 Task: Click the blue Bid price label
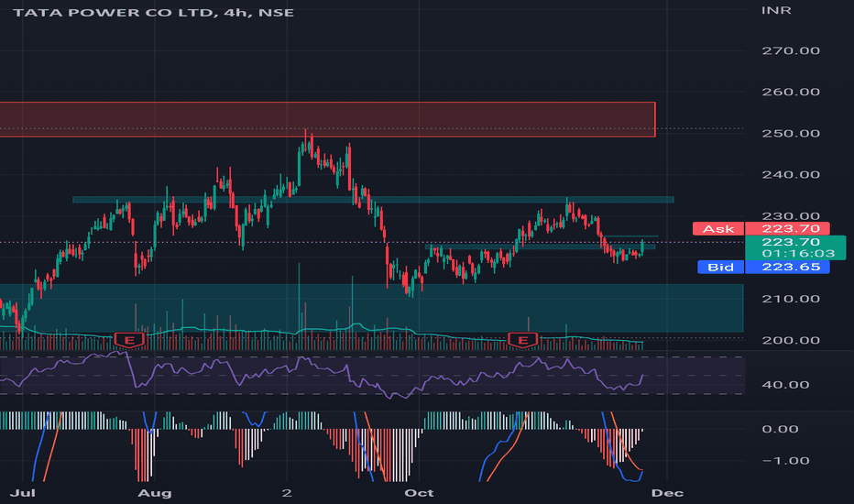(763, 267)
